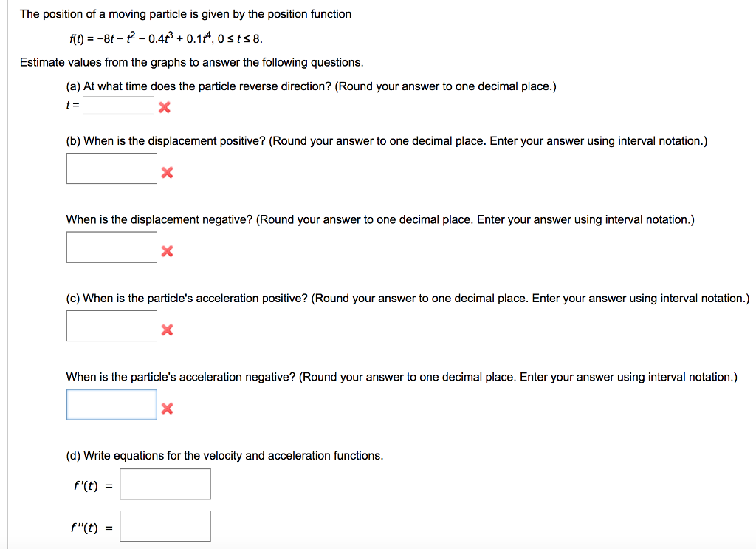756x549 pixels.
Task: Click the f''(t) acceleration equation input box
Action: coord(165,526)
